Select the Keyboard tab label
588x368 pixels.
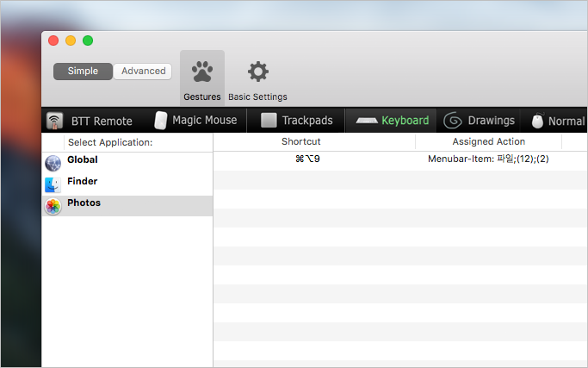405,120
